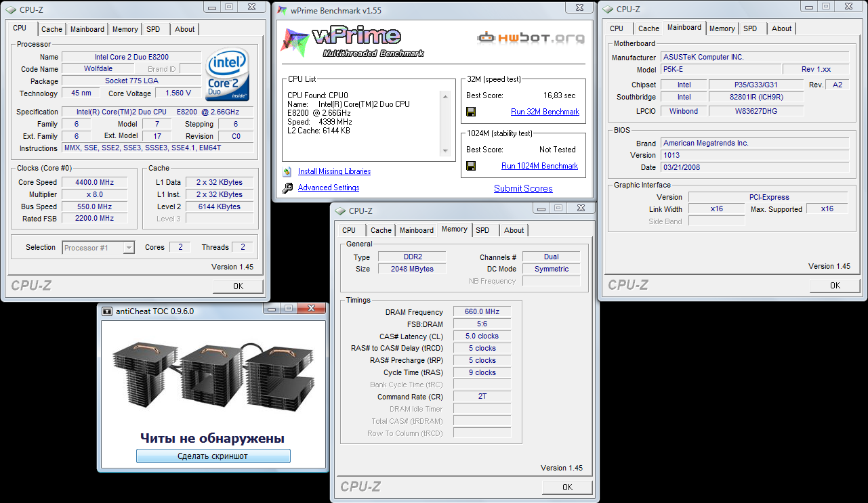This screenshot has height=503, width=868.
Task: Click OK in the CPU-Z Memory window
Action: (567, 487)
